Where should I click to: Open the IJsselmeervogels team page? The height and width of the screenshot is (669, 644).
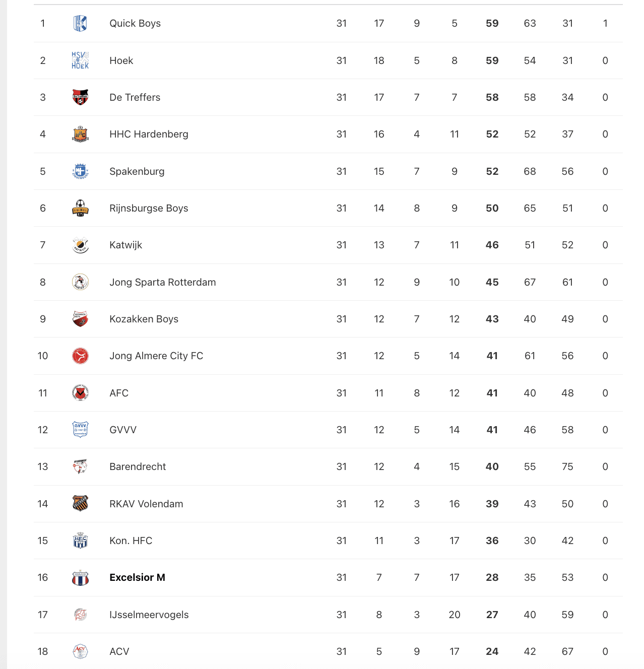[149, 615]
